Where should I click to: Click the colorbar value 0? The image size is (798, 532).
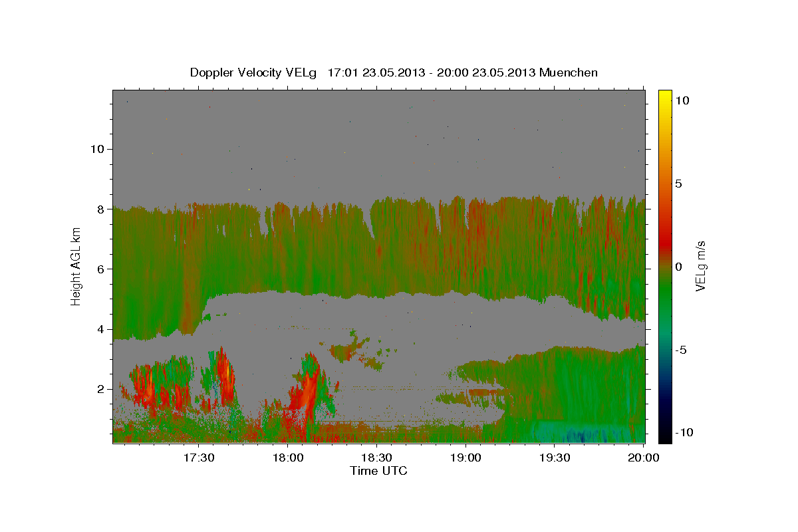coord(678,266)
